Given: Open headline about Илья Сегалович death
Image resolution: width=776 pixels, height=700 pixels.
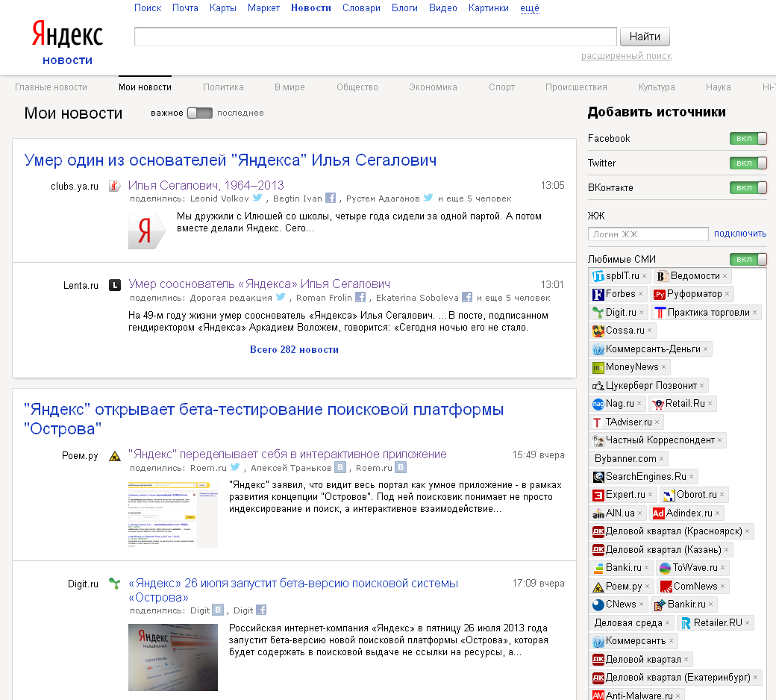Looking at the screenshot, I should (230, 160).
